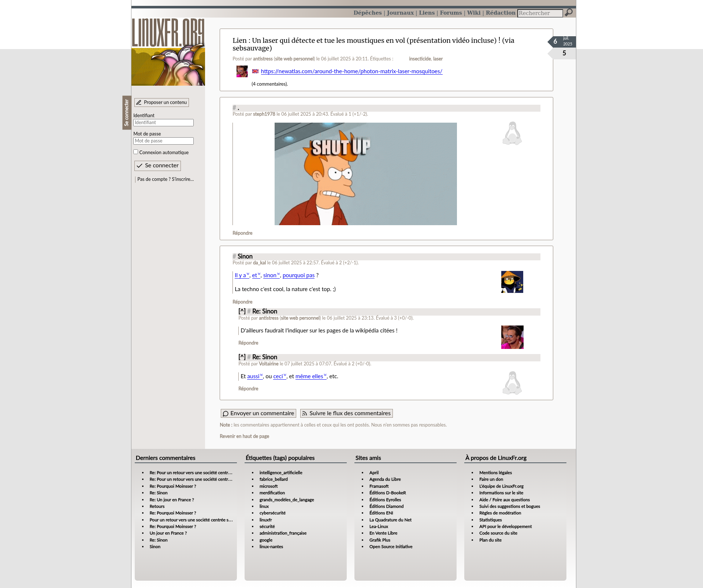703x588 pixels.
Task: Click Pas de compte ? S'inscrire link
Action: click(x=165, y=179)
